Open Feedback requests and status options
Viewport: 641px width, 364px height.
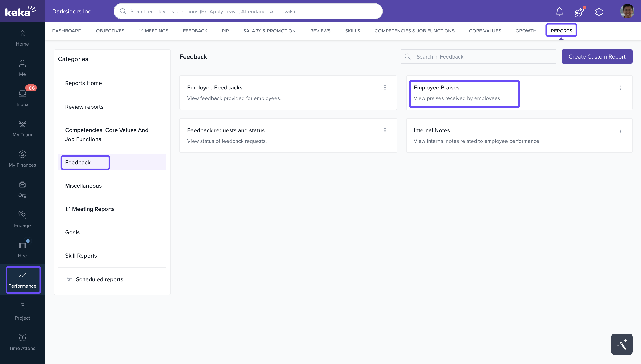tap(385, 130)
